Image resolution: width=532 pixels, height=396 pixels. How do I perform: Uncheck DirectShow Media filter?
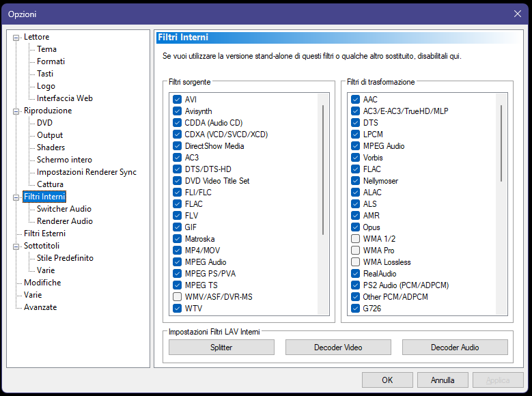(177, 146)
